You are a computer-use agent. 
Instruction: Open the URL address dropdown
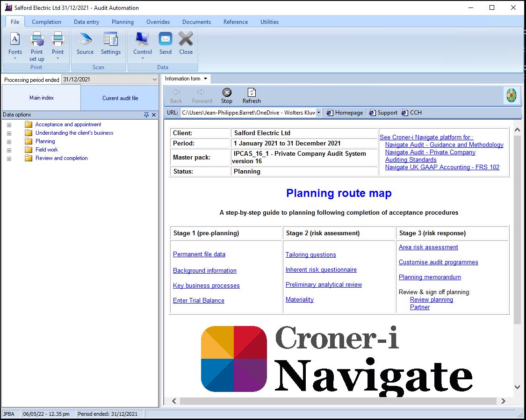[318, 113]
